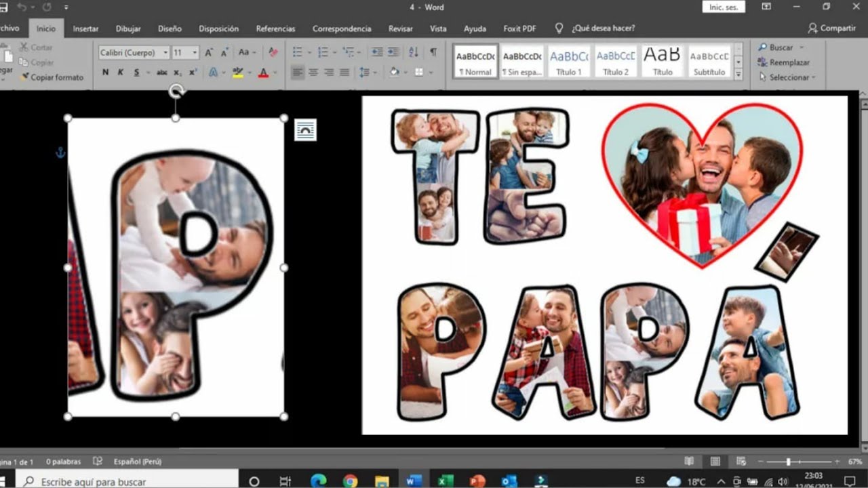868x488 pixels.
Task: Switch to web layout view icon
Action: point(740,462)
